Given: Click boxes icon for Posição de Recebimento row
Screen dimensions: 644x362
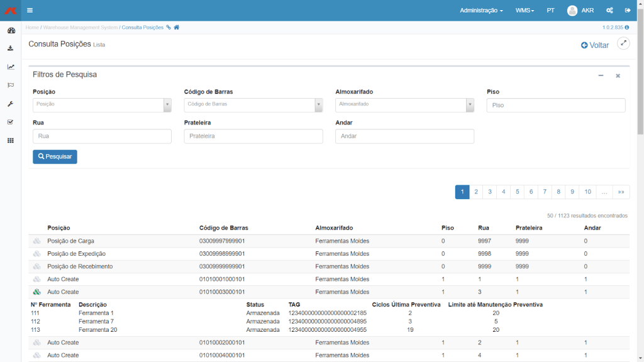Looking at the screenshot, I should [37, 266].
